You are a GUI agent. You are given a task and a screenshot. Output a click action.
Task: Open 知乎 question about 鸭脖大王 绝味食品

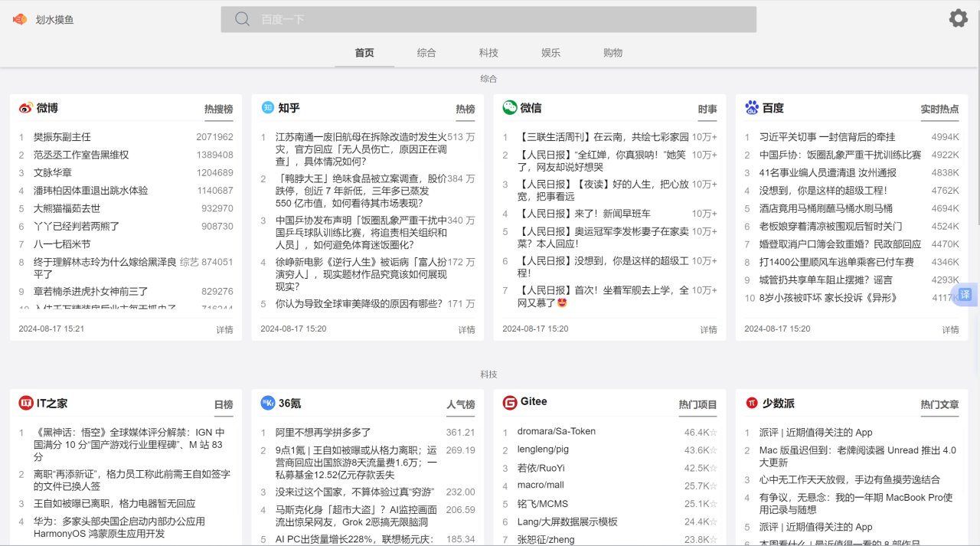click(x=361, y=191)
